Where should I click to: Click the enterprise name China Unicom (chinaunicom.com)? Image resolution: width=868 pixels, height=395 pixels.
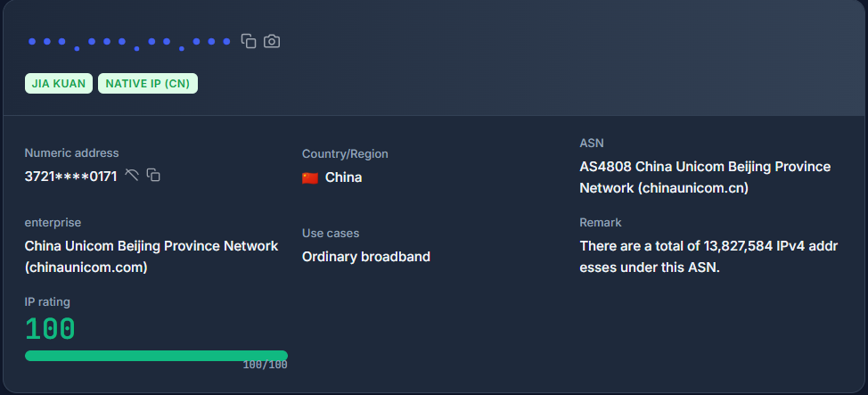coord(151,256)
